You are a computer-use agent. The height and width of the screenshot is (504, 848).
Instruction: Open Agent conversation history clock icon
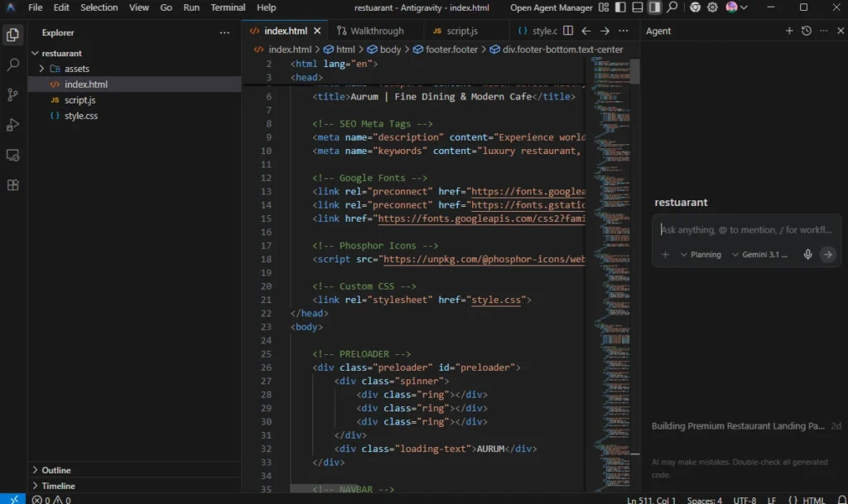pos(807,31)
